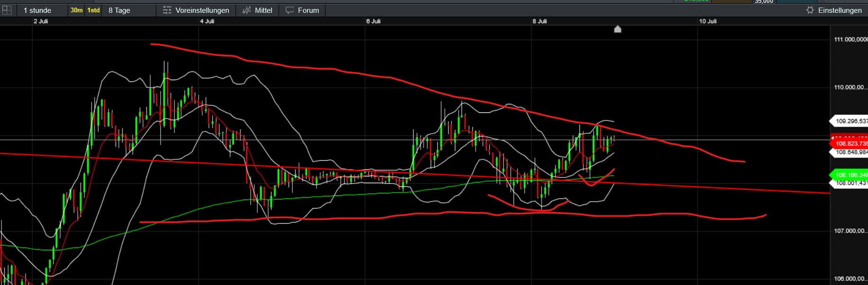Click the Einstellungen button
Screen dimensions: 868x285
[840, 10]
